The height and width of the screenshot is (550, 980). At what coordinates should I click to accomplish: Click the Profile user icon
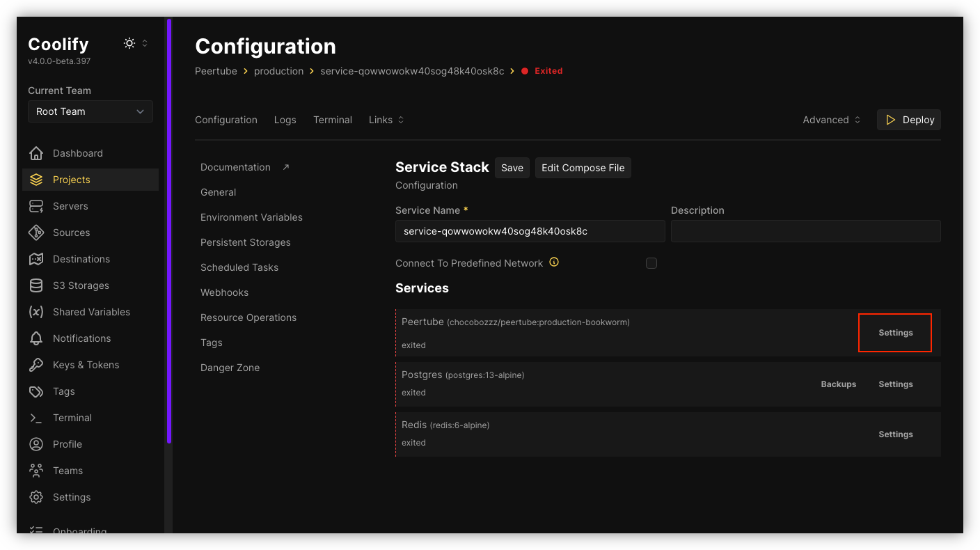[36, 444]
